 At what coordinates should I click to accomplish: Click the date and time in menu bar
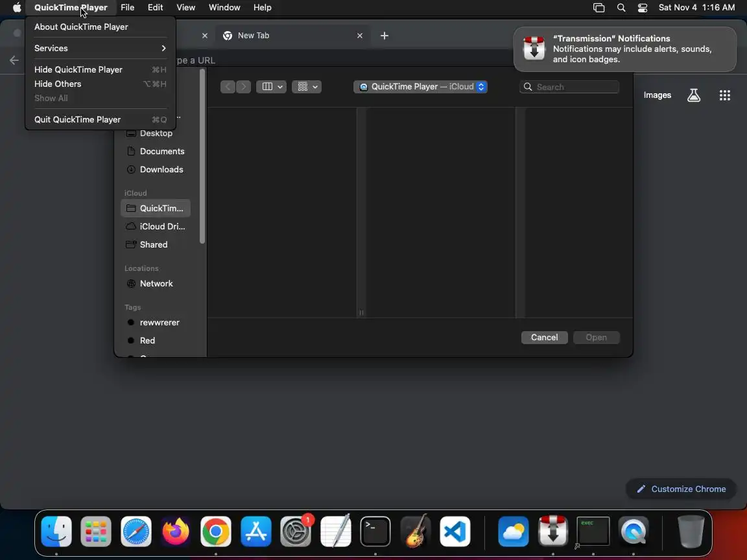click(x=696, y=8)
